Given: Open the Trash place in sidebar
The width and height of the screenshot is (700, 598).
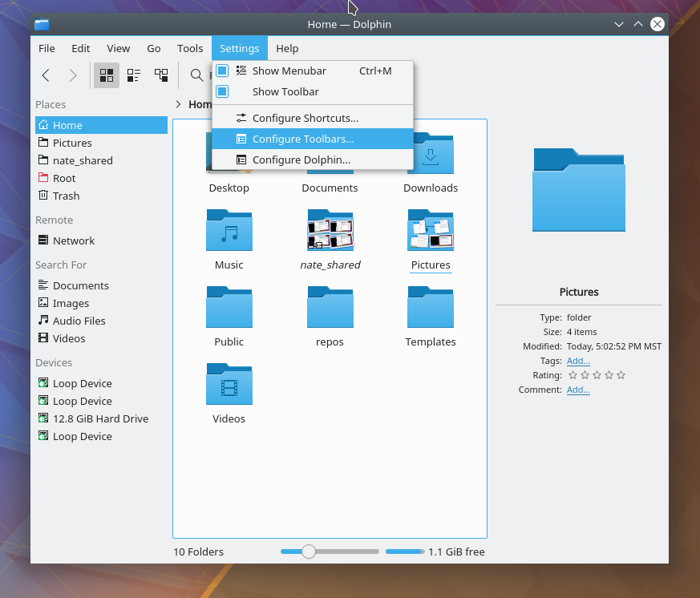Looking at the screenshot, I should (x=66, y=196).
